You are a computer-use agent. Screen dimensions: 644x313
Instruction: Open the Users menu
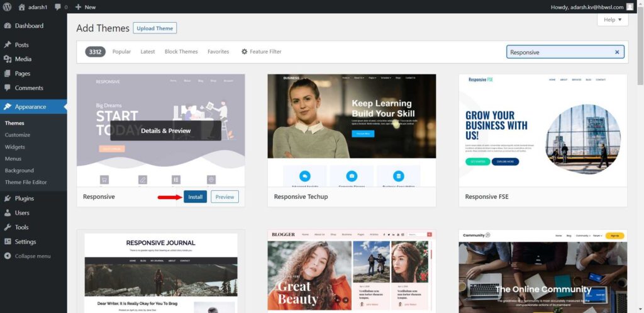33,213
